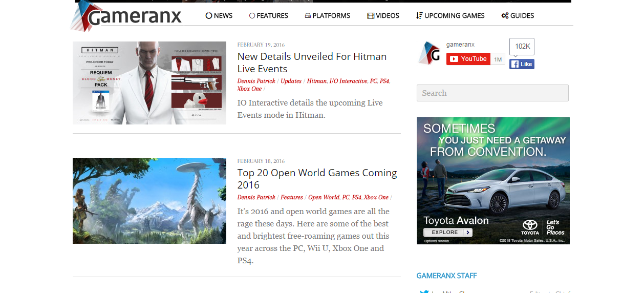Click Explore button on Toyota Avalon ad

[x=447, y=232]
